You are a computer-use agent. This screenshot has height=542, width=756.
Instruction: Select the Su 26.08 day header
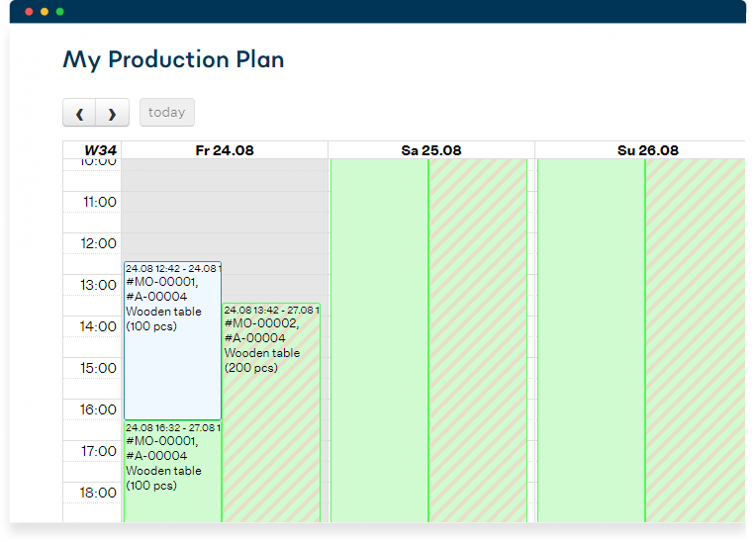point(647,150)
